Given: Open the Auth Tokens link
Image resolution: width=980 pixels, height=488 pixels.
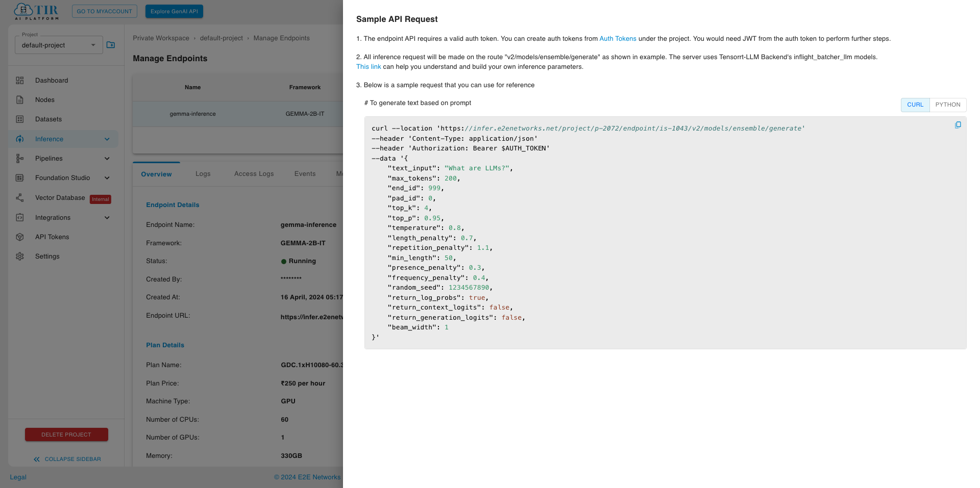Looking at the screenshot, I should point(618,39).
